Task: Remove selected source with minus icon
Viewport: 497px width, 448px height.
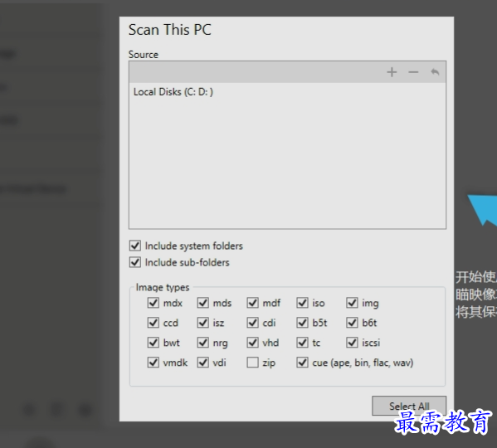Action: (x=413, y=72)
